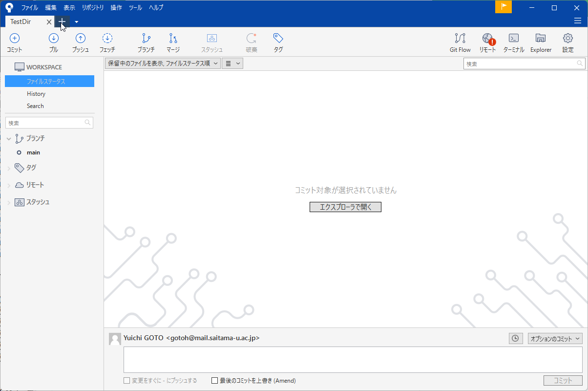Click the Push (プッシュ) toolbar icon
Image resolution: width=588 pixels, height=391 pixels.
(81, 38)
